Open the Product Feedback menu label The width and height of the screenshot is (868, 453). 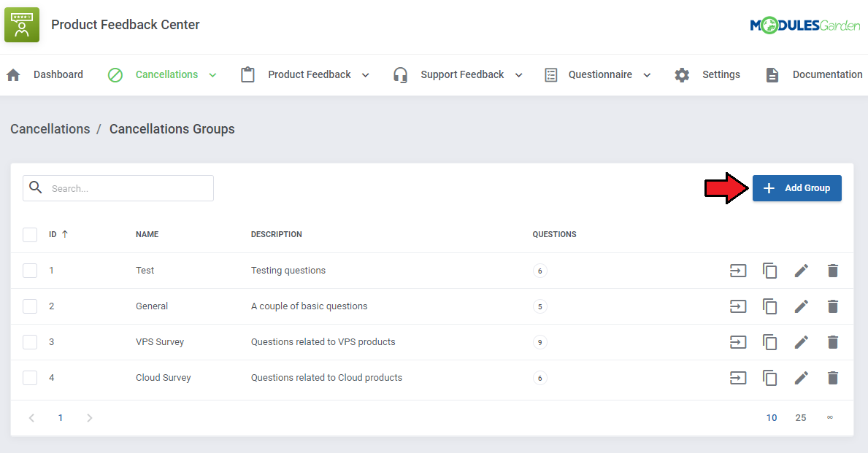click(310, 74)
